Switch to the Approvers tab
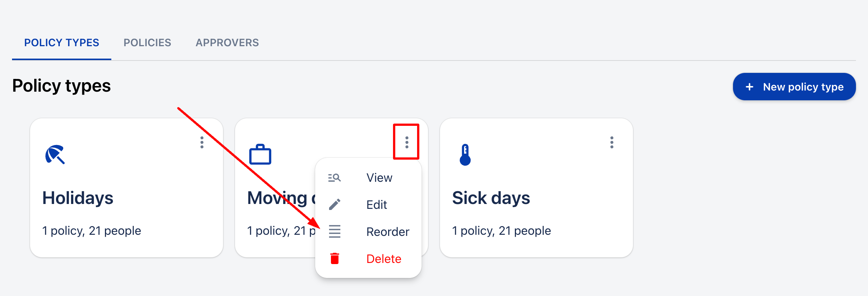 pyautogui.click(x=227, y=43)
